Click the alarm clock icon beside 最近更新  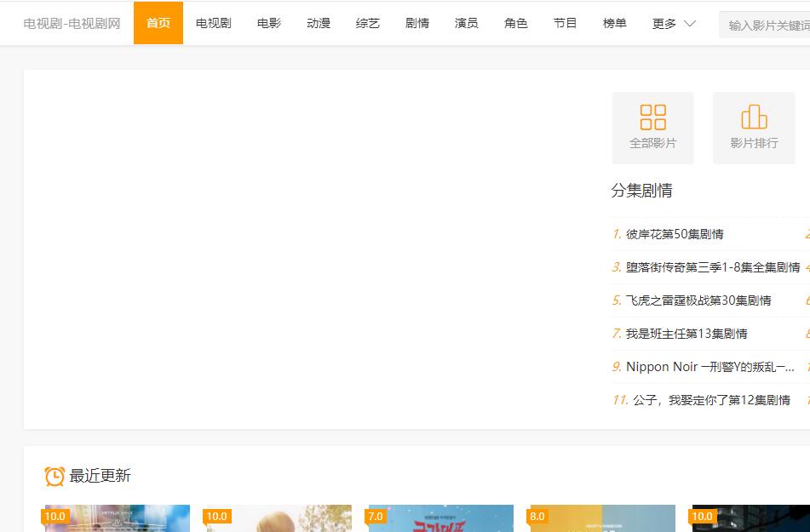55,476
